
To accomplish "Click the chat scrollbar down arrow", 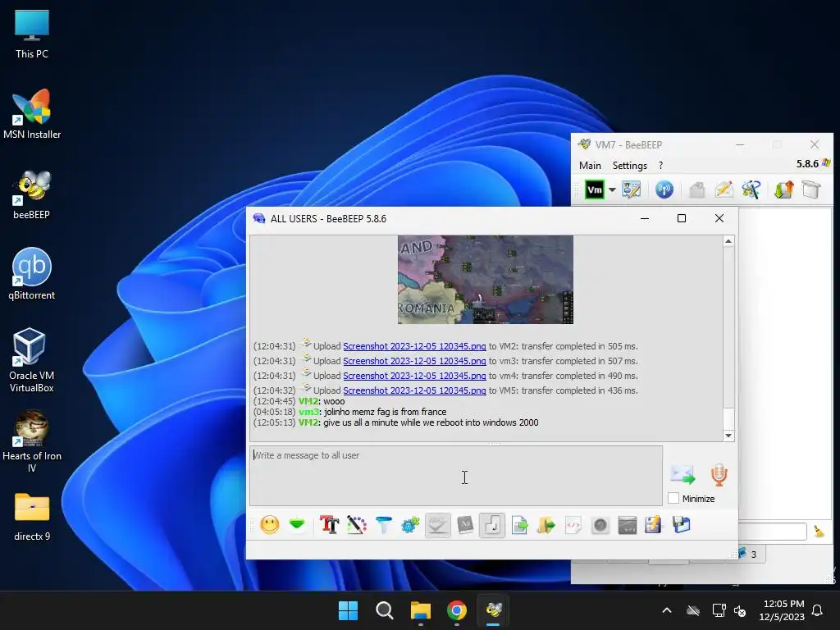I will click(x=728, y=436).
